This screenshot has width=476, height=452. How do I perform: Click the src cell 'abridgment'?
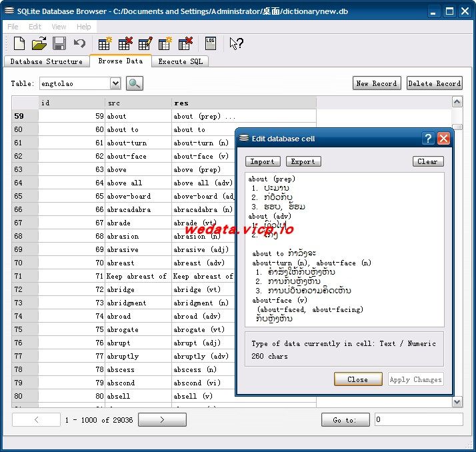click(138, 303)
